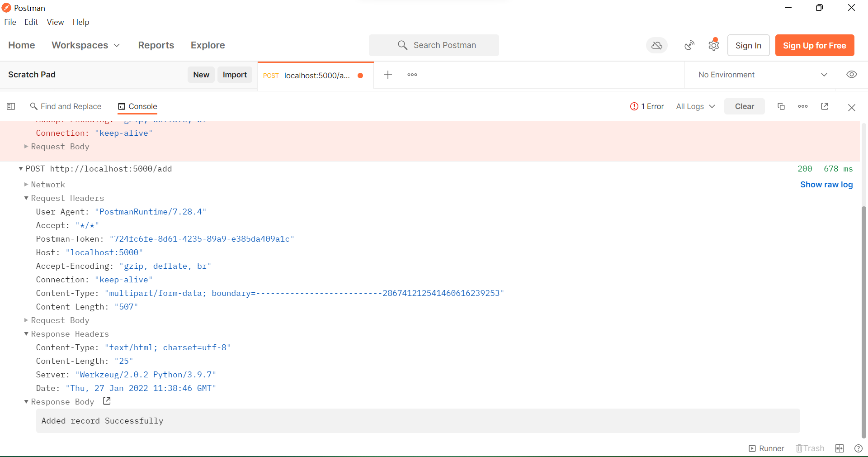Click Sign Up for Free
The height and width of the screenshot is (457, 868).
click(815, 45)
